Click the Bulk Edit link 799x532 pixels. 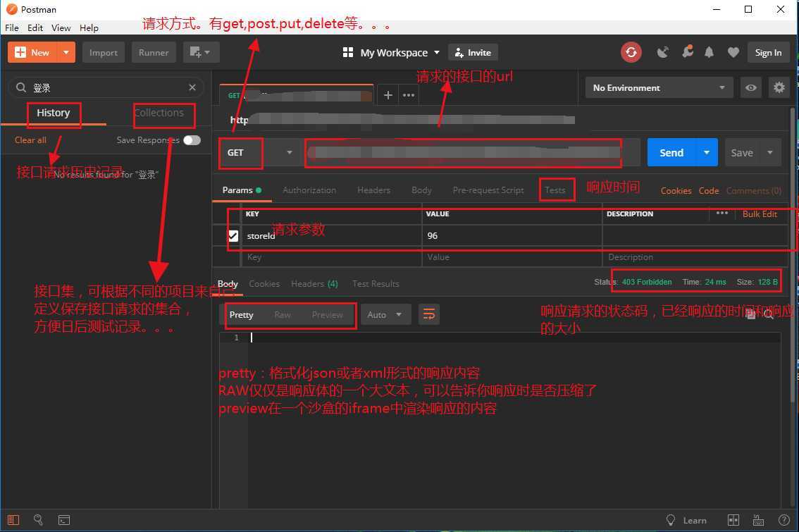(760, 214)
